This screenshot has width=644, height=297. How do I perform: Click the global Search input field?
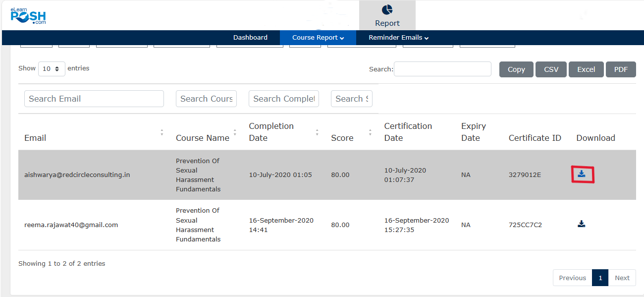[442, 69]
